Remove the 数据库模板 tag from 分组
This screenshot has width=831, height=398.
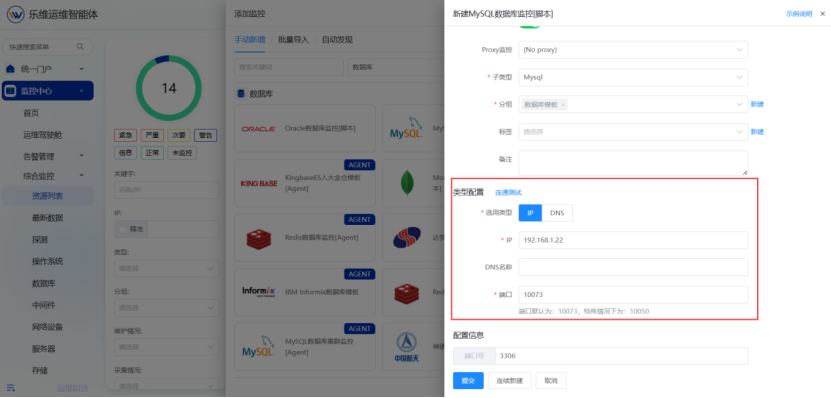click(563, 105)
